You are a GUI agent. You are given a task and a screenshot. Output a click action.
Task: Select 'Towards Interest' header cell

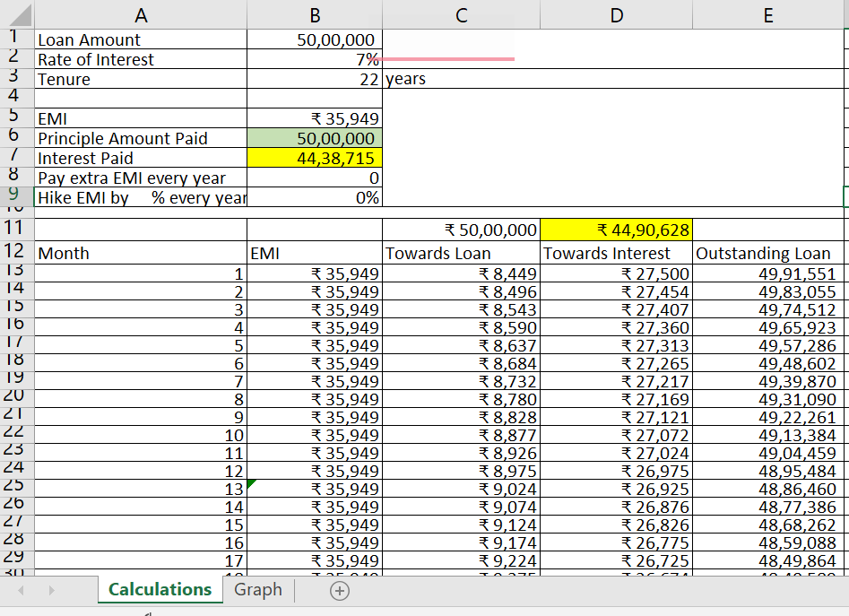(616, 253)
